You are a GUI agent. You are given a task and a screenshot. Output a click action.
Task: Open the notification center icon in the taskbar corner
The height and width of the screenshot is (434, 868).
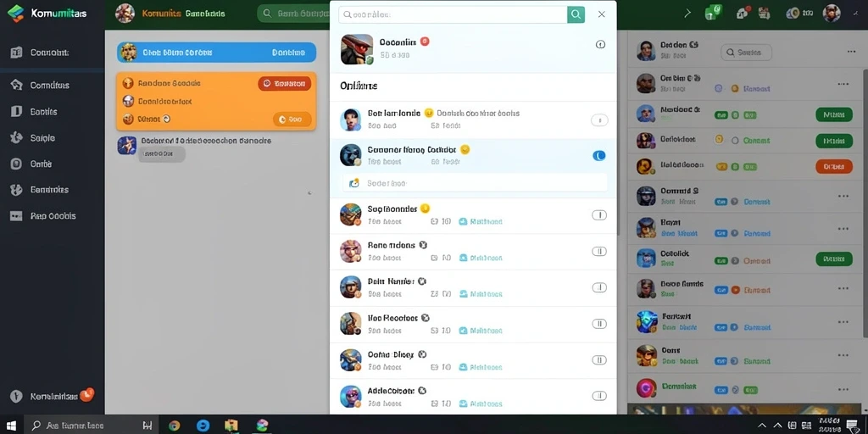point(852,426)
